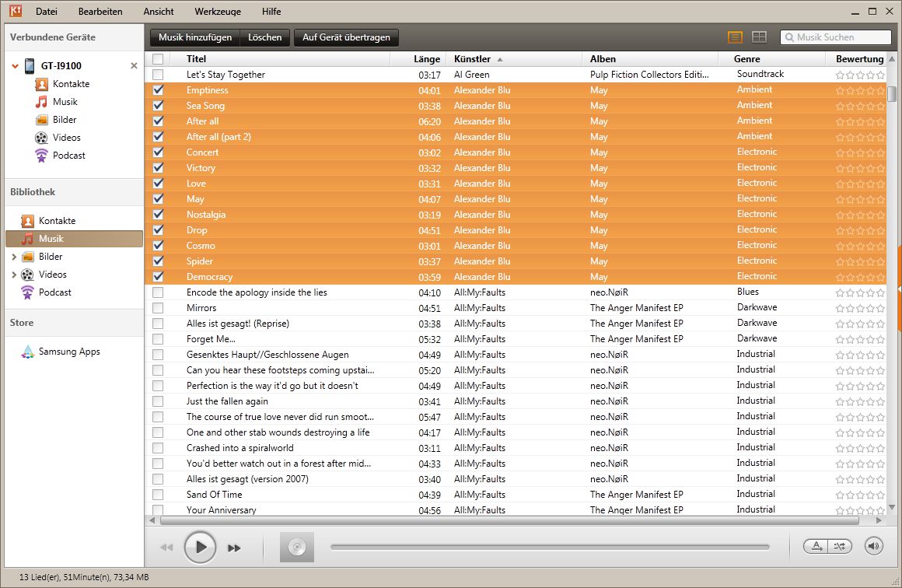Skip to the next track
902x588 pixels.
234,548
